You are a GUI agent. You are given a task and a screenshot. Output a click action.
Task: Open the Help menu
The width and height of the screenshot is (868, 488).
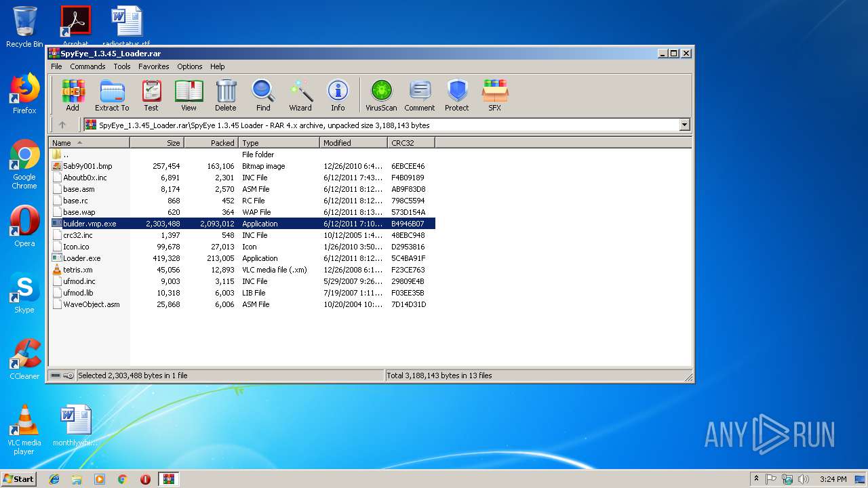(x=217, y=66)
